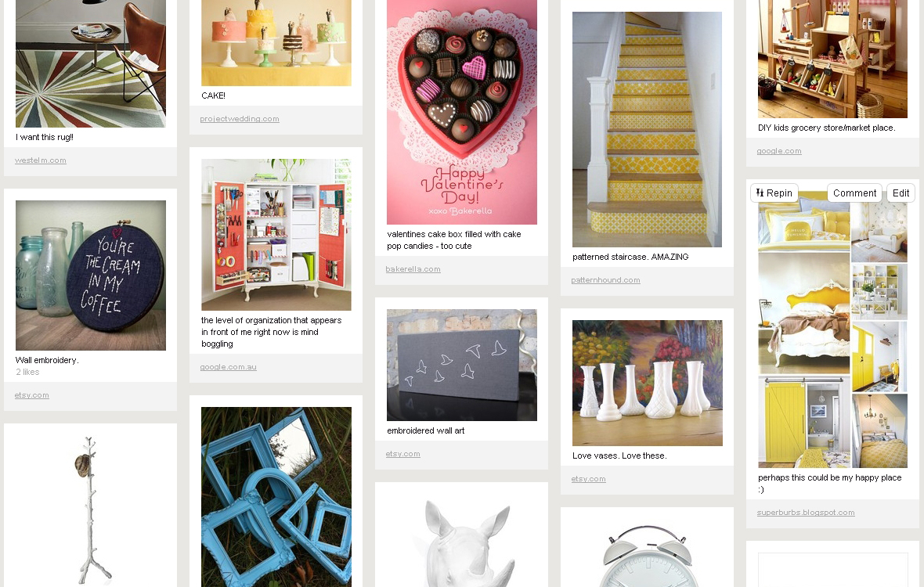
Task: Open the cream in my coffee embroidery image
Action: tap(91, 275)
